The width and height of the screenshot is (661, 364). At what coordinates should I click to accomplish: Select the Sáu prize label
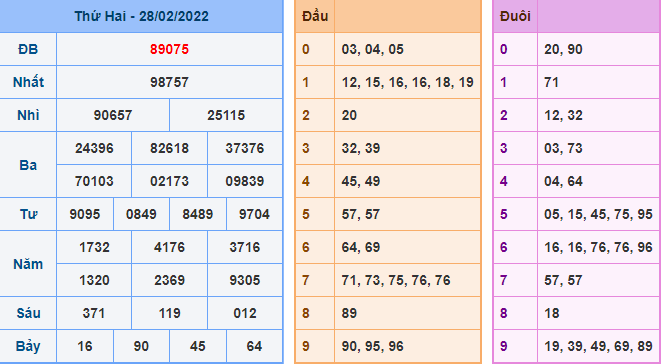point(28,313)
